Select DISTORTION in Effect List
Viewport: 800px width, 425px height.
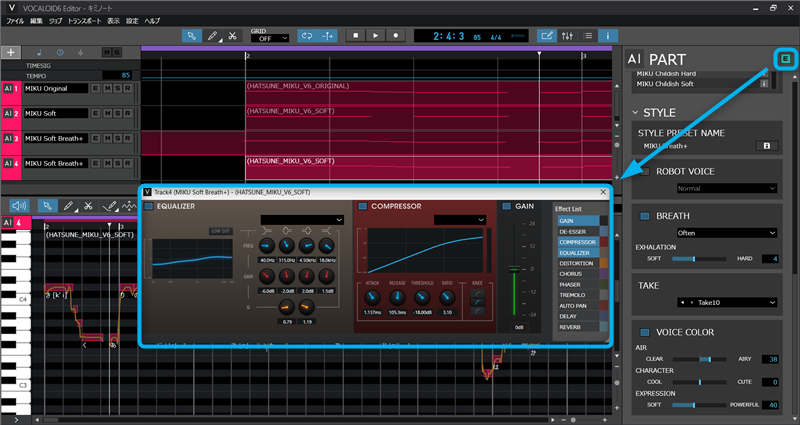point(579,263)
